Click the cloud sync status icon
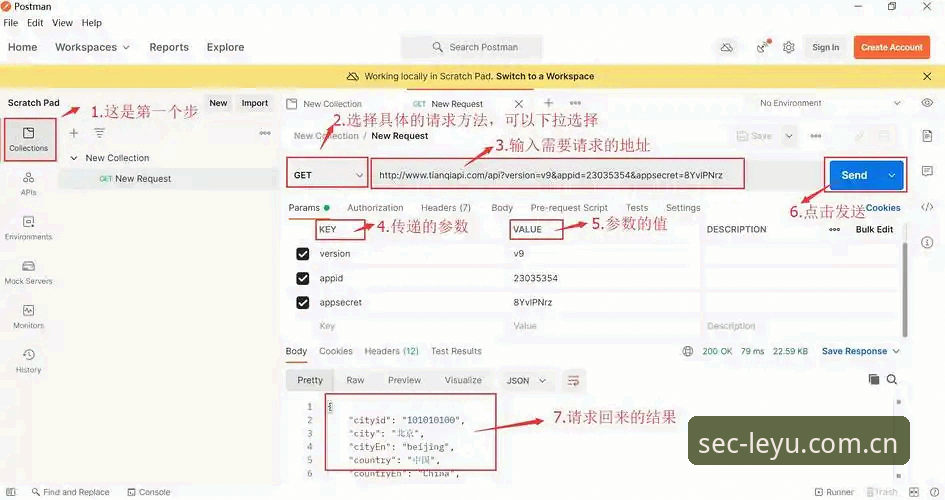 click(727, 47)
